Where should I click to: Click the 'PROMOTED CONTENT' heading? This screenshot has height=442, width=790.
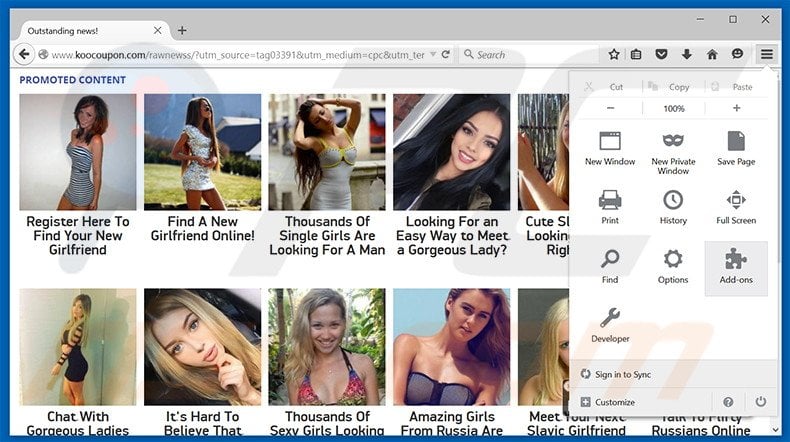[73, 80]
